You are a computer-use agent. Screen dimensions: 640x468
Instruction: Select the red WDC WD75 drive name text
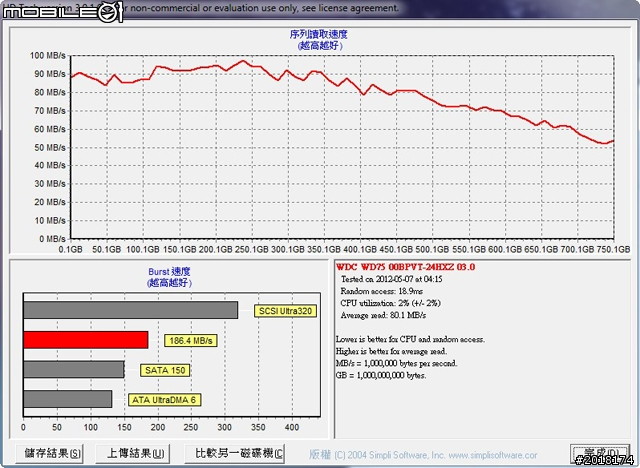(405, 267)
